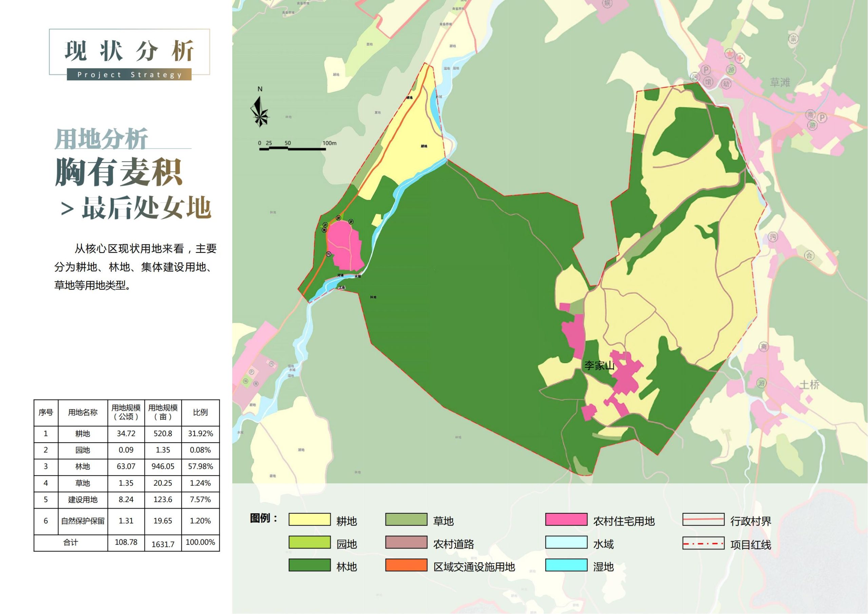Click the 园地 cell in the table
Viewport: 868px width, 614px height.
tap(83, 450)
